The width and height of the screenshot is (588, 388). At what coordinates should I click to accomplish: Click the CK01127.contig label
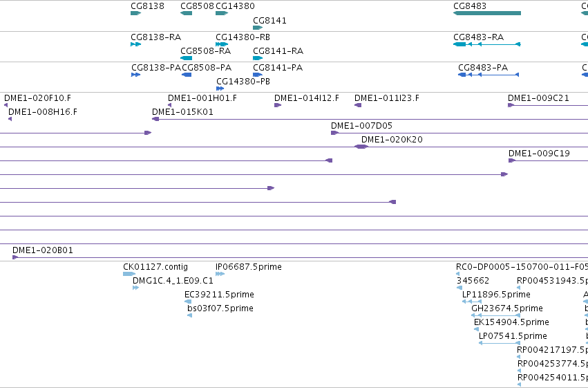coord(155,267)
